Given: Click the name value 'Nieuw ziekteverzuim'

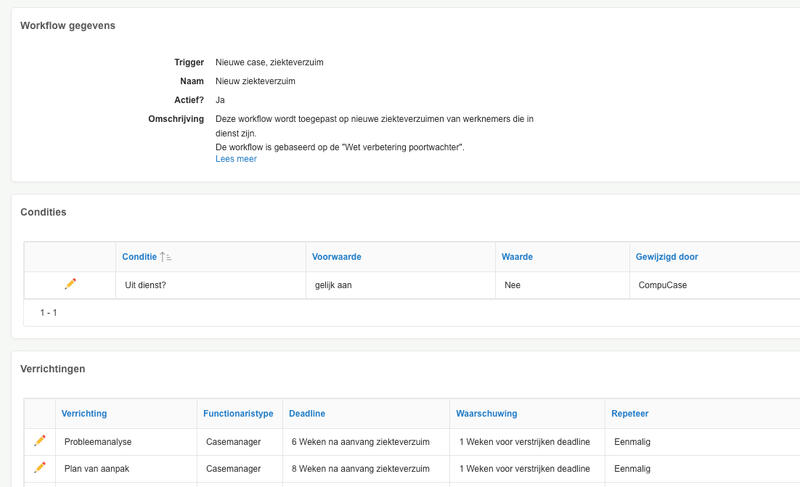Looking at the screenshot, I should (255, 81).
